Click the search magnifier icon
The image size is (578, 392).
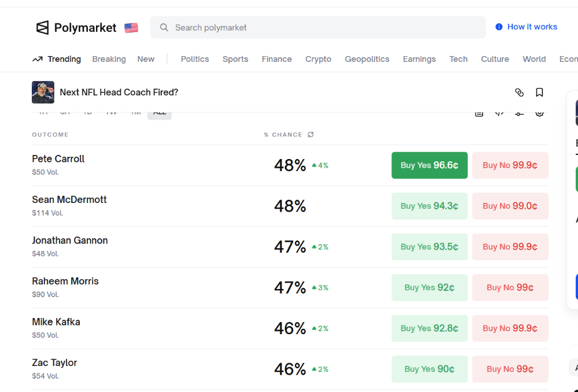tap(164, 27)
